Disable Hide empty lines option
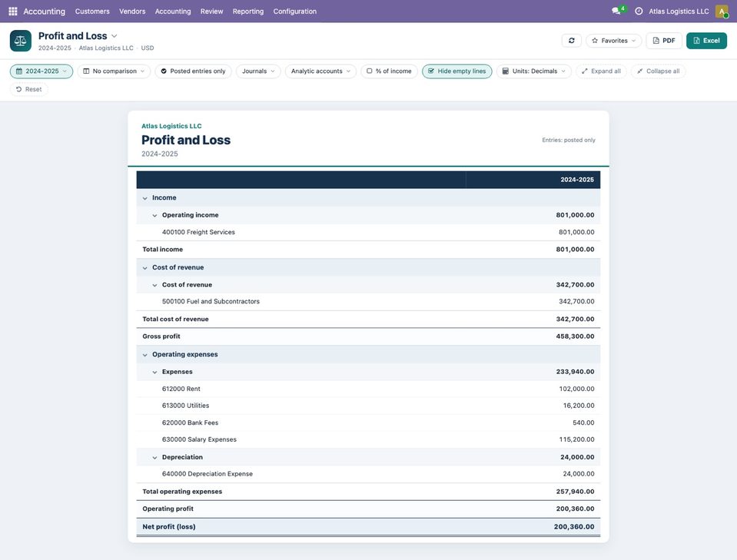The height and width of the screenshot is (560, 737). 456,71
